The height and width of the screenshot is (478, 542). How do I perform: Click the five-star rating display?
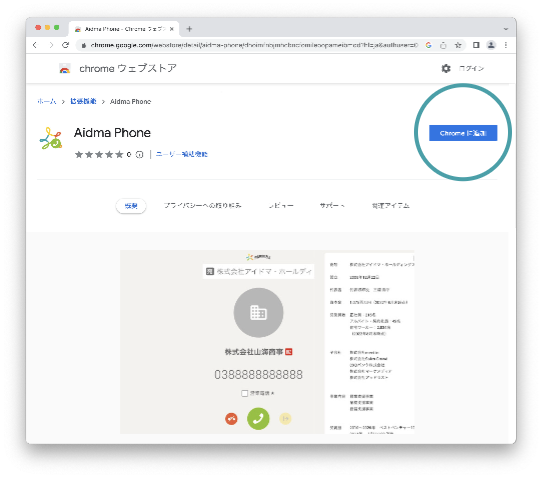(x=99, y=154)
